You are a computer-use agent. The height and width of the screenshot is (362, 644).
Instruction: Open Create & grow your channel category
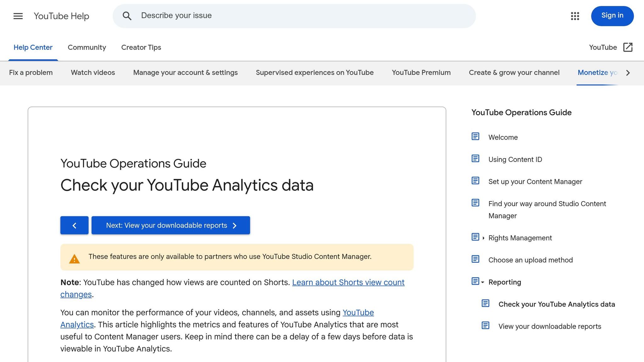pos(514,73)
